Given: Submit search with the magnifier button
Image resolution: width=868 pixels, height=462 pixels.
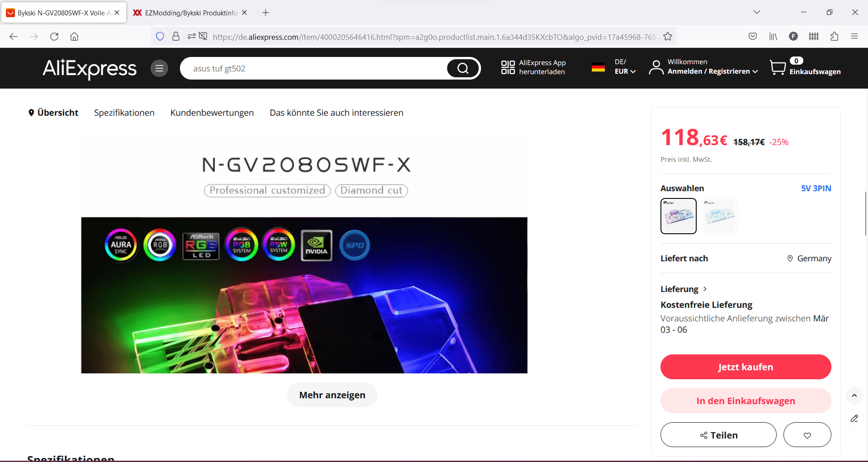Looking at the screenshot, I should coord(462,68).
